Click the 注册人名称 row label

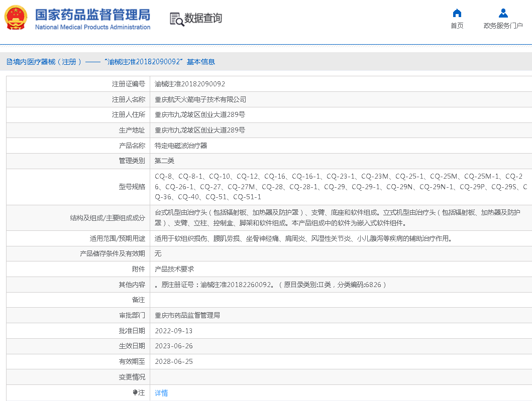click(129, 100)
